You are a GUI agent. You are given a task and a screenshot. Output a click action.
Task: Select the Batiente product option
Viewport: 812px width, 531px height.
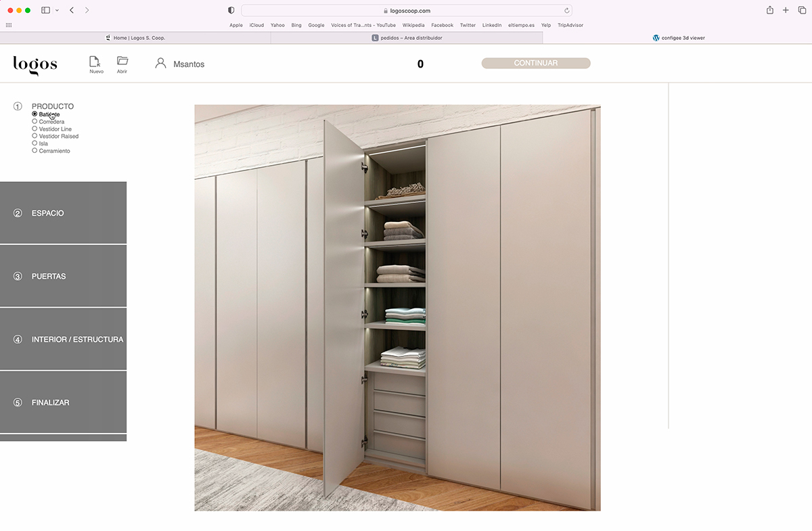(46, 114)
